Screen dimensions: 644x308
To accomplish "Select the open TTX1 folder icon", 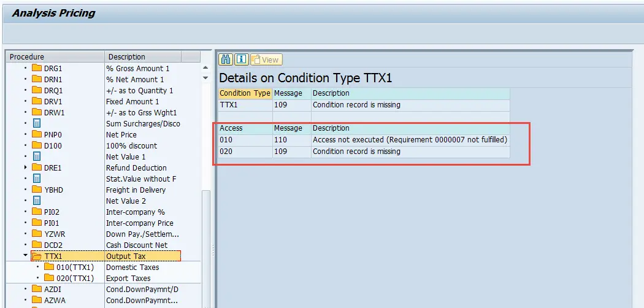I will (x=37, y=256).
